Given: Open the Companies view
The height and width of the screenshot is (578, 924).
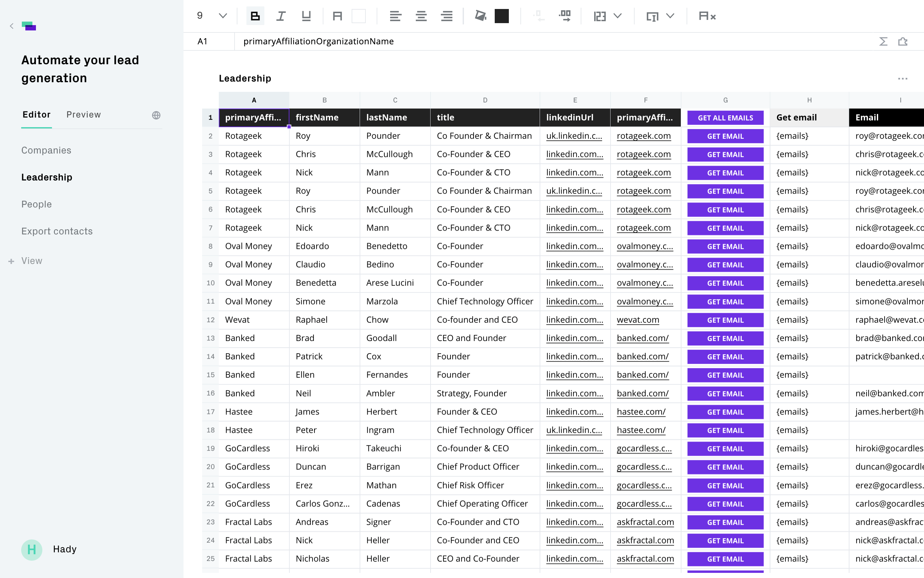Looking at the screenshot, I should point(46,150).
